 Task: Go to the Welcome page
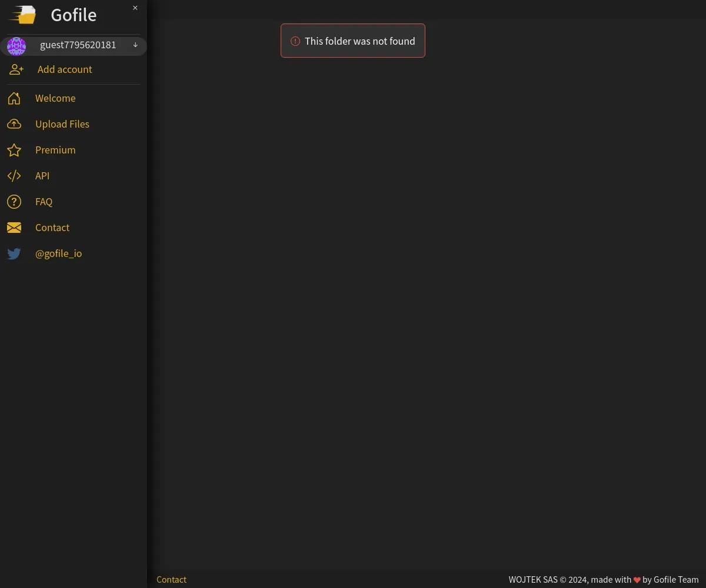(x=55, y=98)
